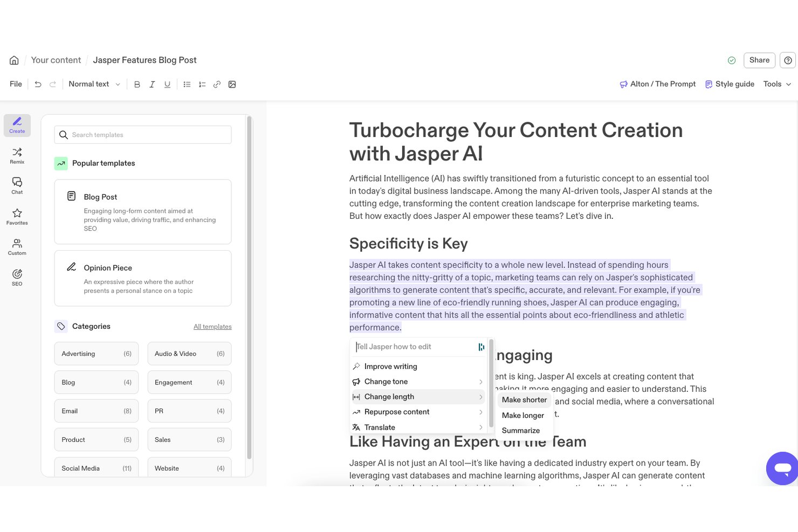Insert an image
This screenshot has height=532, width=798.
click(x=232, y=84)
